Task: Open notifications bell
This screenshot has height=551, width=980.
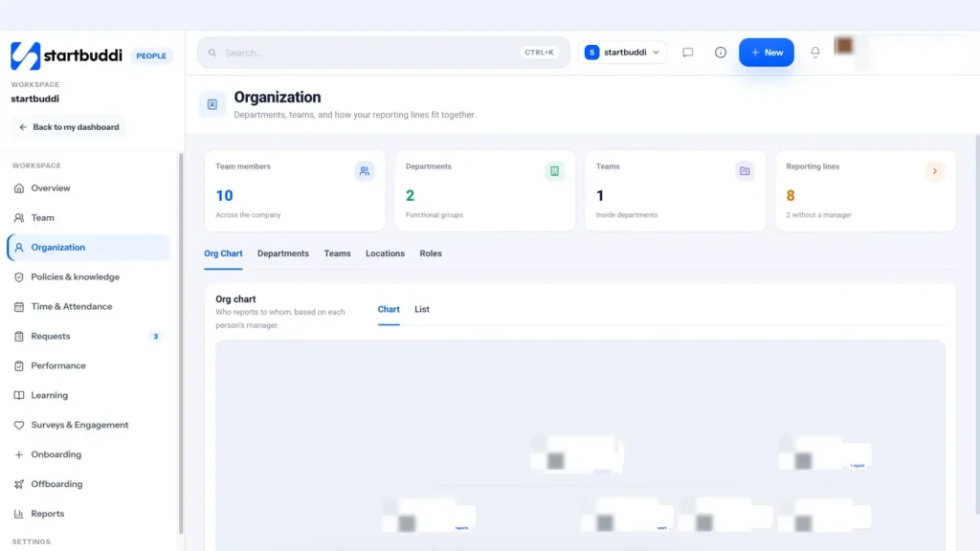Action: [x=815, y=53]
